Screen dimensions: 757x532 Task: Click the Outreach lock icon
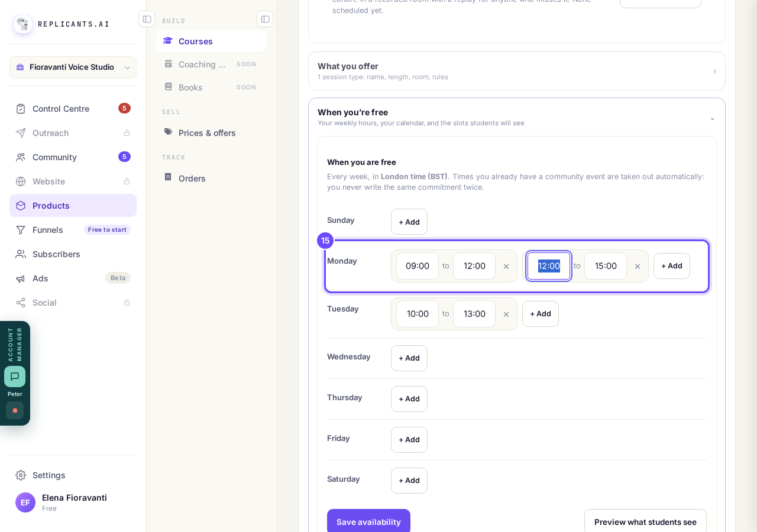point(127,133)
